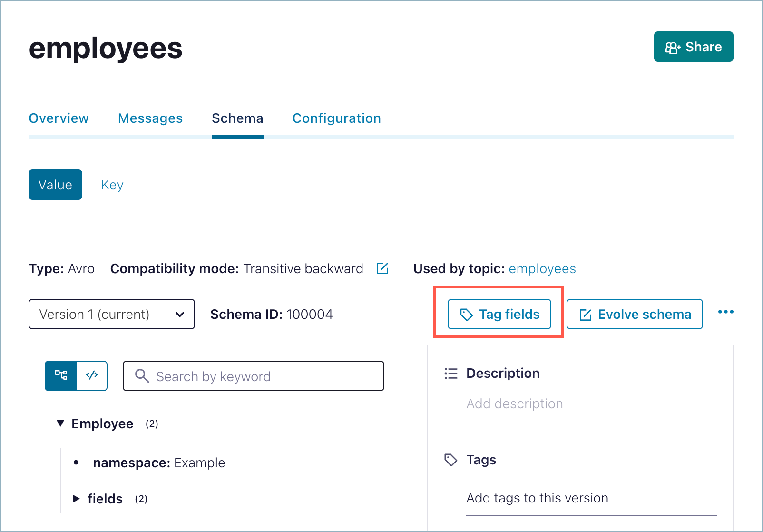Image resolution: width=763 pixels, height=532 pixels.
Task: Follow the employees topic link
Action: (542, 269)
